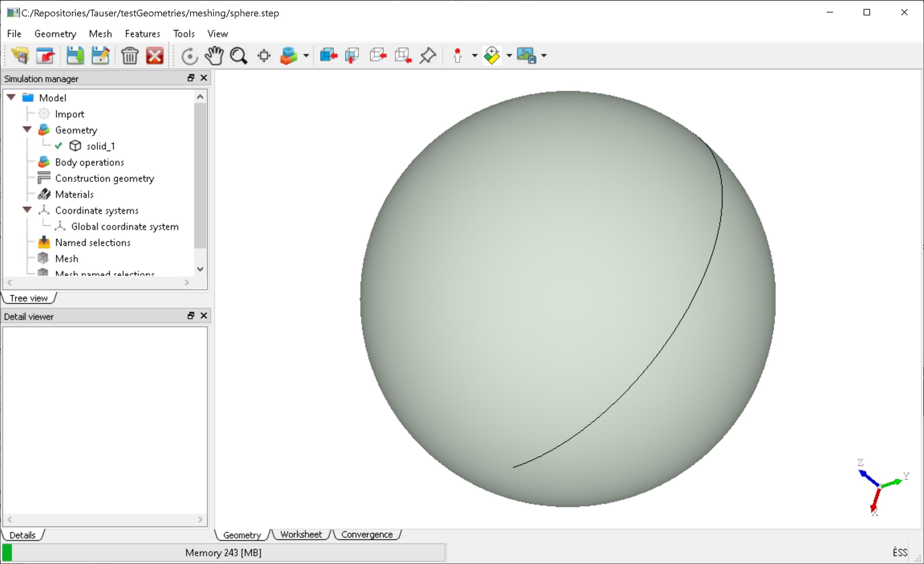Open dropdown next to colored cubes icon
The width and height of the screenshot is (924, 564).
click(306, 56)
